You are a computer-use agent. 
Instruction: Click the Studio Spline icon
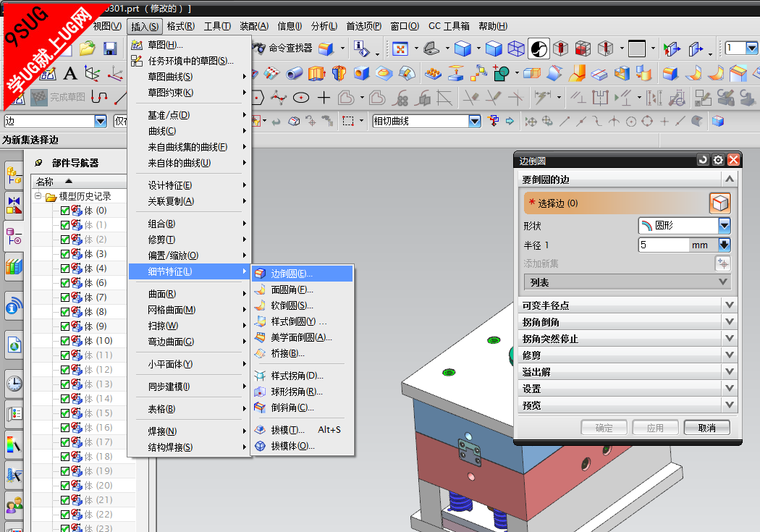[278, 98]
